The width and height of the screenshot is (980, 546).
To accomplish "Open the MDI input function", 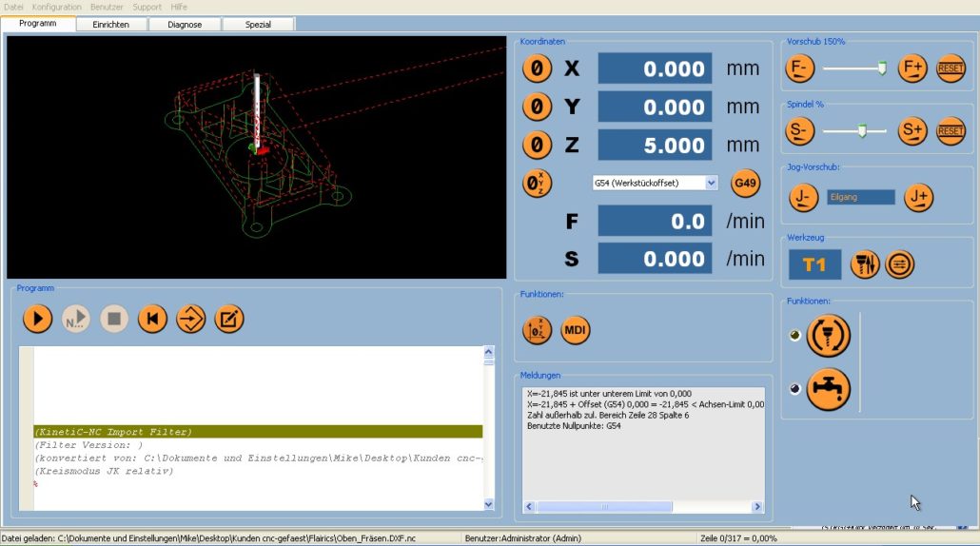I will point(575,330).
